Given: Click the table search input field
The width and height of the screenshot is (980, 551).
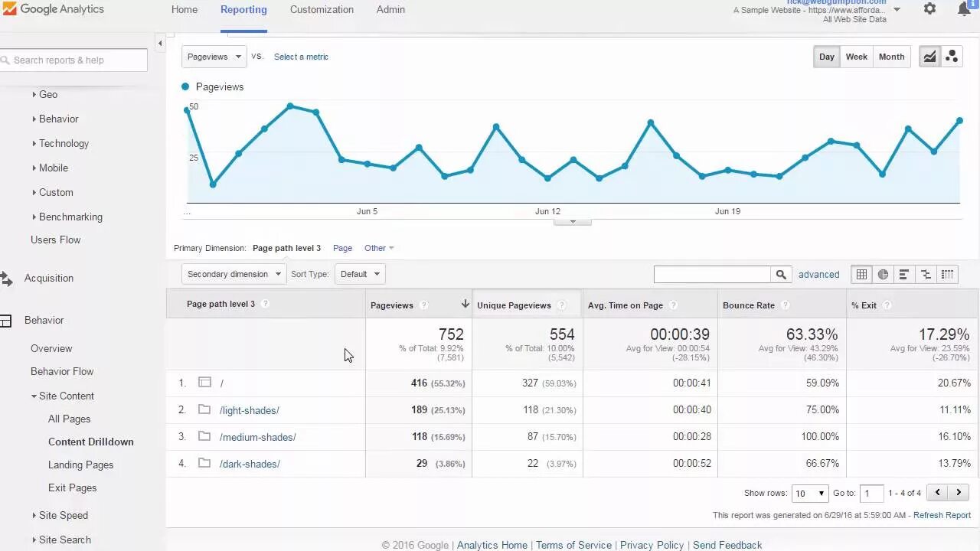Looking at the screenshot, I should [x=713, y=274].
